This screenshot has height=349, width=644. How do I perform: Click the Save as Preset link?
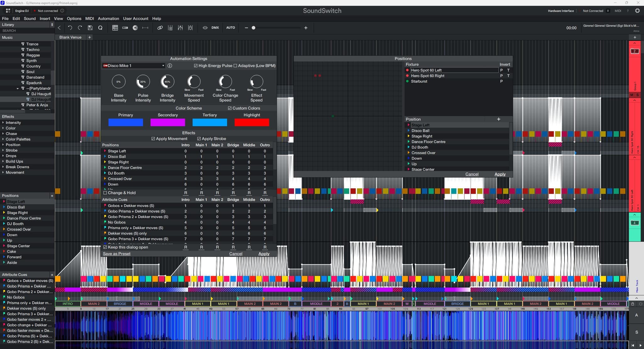point(116,254)
